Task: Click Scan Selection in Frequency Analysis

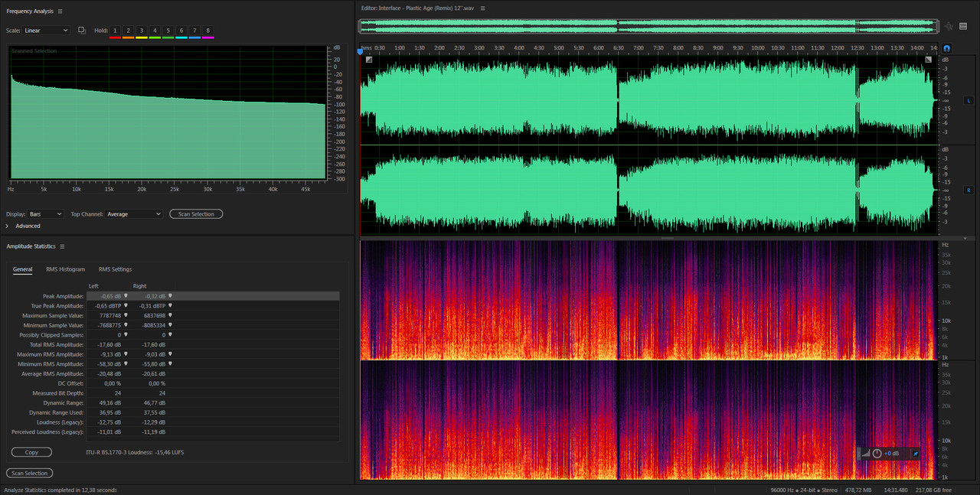Action: (x=196, y=214)
